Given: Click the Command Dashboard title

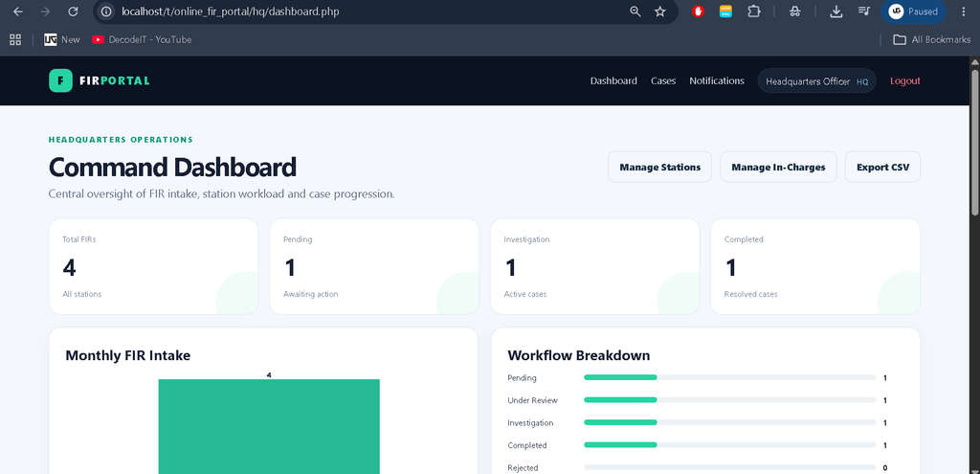Looking at the screenshot, I should click(x=172, y=168).
